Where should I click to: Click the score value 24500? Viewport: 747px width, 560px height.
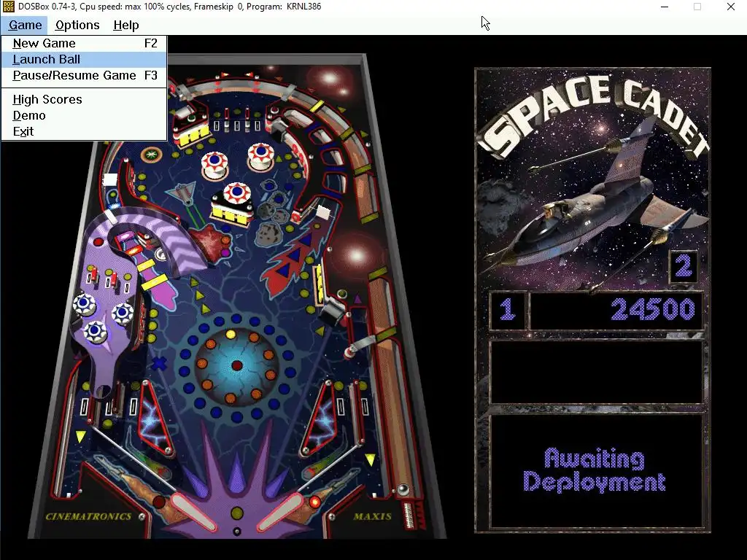653,309
